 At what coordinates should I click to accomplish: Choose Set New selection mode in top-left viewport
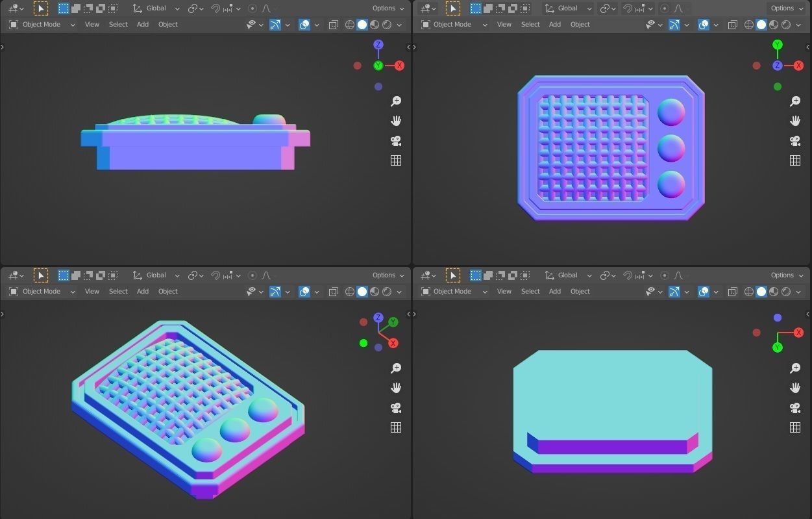pyautogui.click(x=63, y=8)
